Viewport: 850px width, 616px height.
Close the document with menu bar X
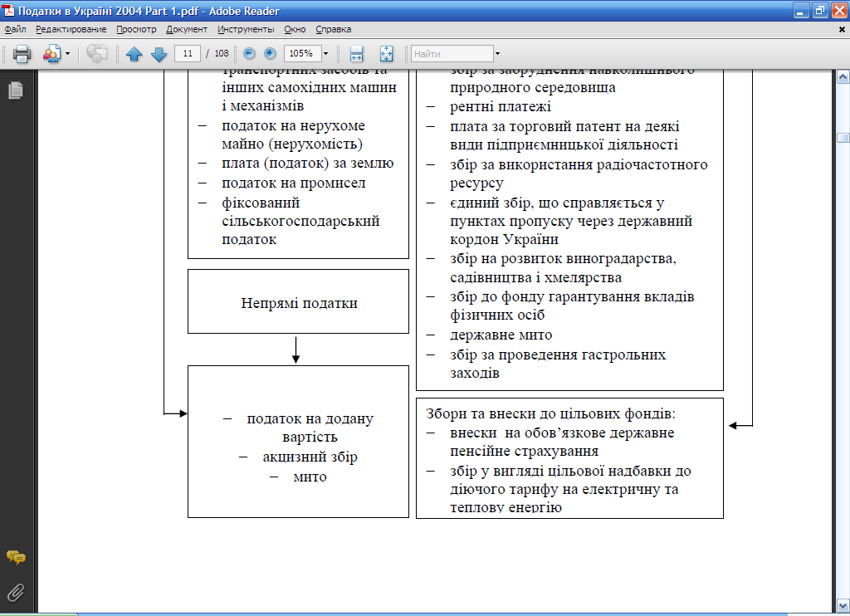click(842, 30)
